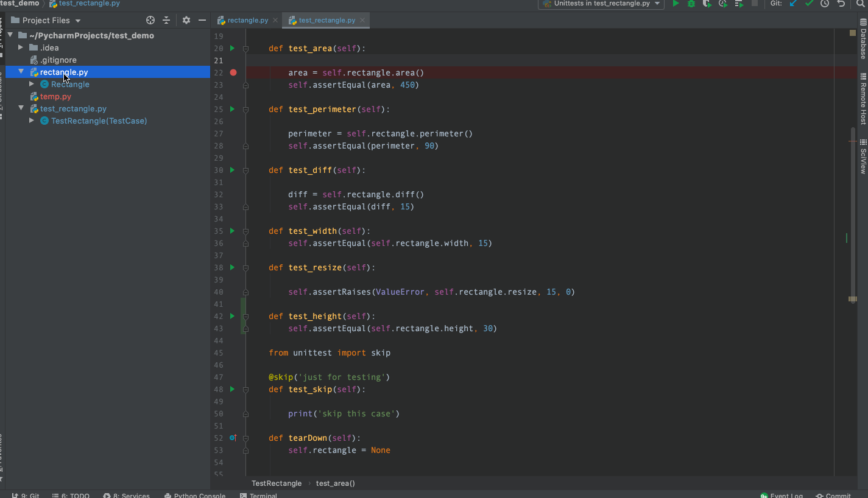868x498 pixels.
Task: Click the profile run icon in the toolbar
Action: pos(723,4)
